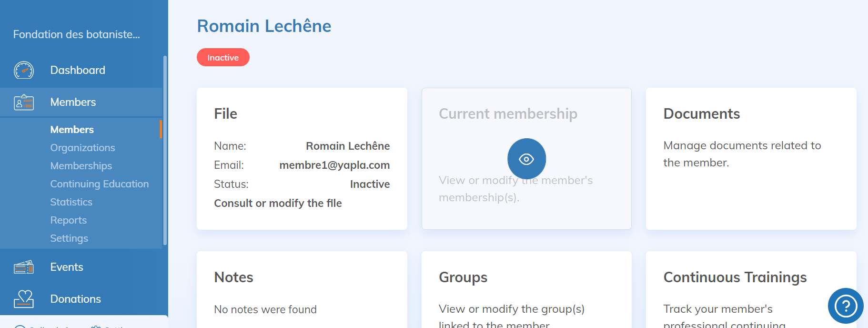This screenshot has height=328, width=868.
Task: Open Organizations in the Members submenu
Action: pyautogui.click(x=82, y=148)
